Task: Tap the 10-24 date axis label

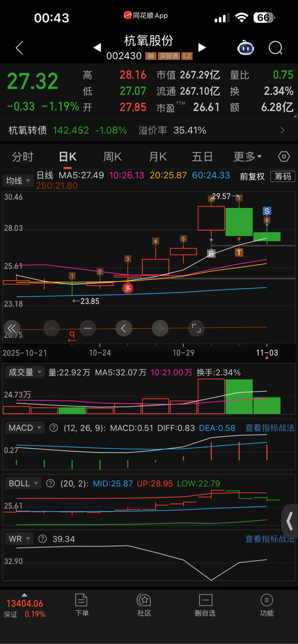Action: coord(100,353)
